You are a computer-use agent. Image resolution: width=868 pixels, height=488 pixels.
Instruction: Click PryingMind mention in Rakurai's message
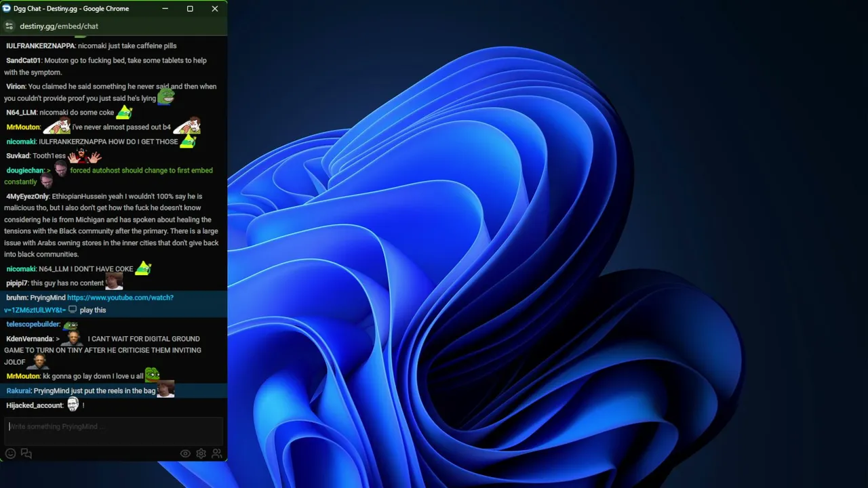51,390
